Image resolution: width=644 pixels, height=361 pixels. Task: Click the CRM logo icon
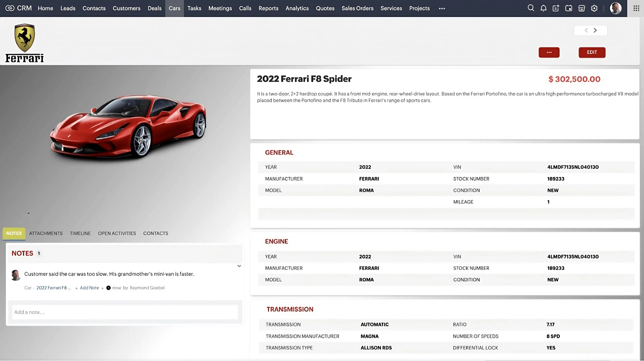click(10, 8)
